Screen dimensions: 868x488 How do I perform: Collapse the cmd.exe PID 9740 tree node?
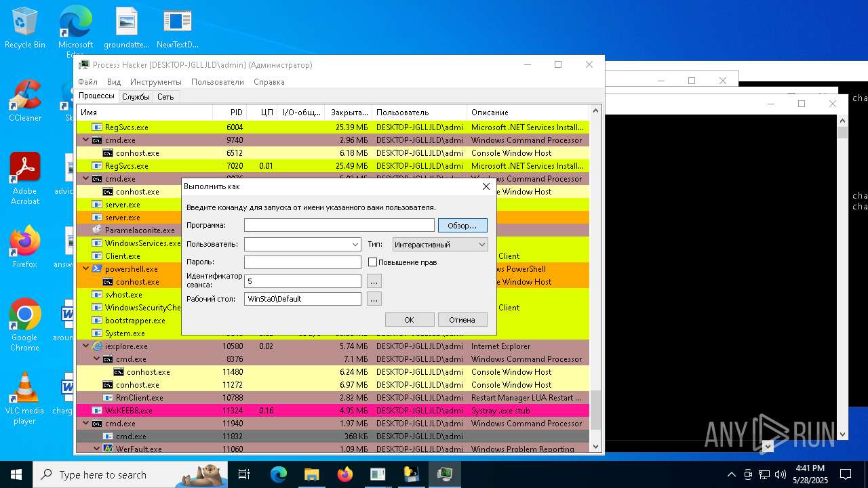pyautogui.click(x=86, y=140)
